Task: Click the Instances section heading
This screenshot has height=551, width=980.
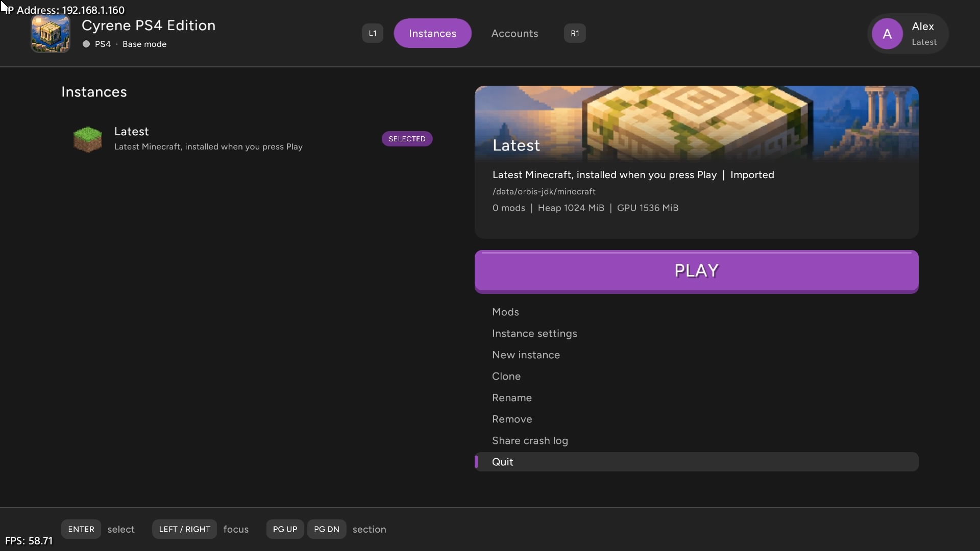Action: [94, 92]
